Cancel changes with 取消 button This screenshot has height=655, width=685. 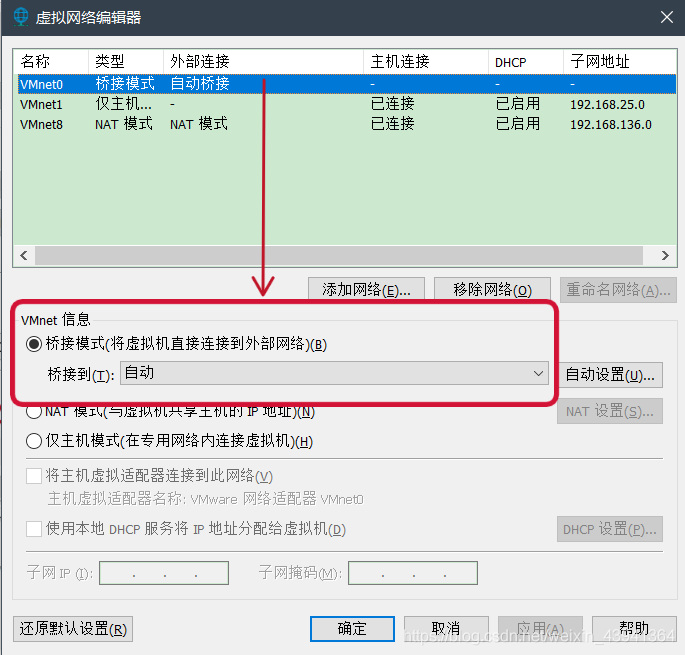click(445, 629)
